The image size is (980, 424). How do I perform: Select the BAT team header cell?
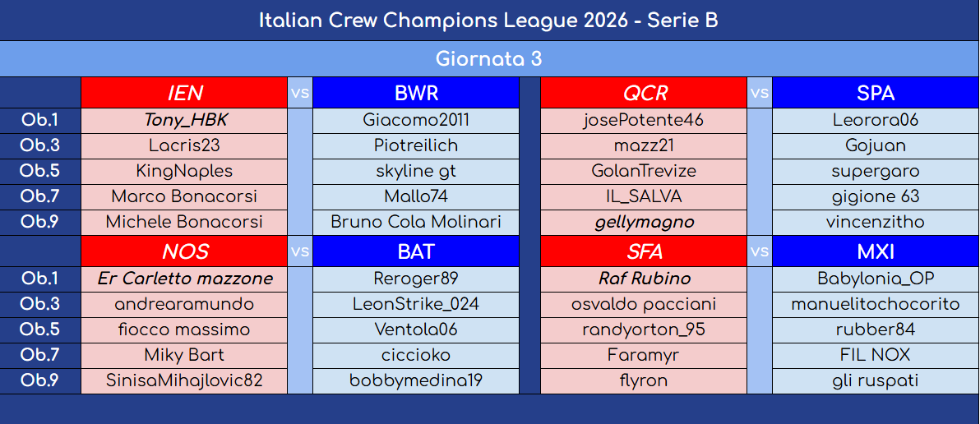(x=416, y=251)
